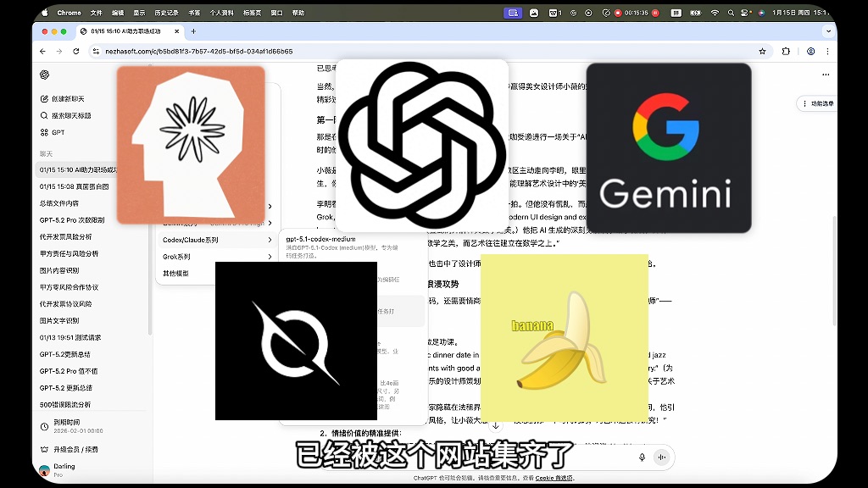Open the chat 01/15 15:08 真菌蛋白图
868x488 pixels.
(x=75, y=186)
